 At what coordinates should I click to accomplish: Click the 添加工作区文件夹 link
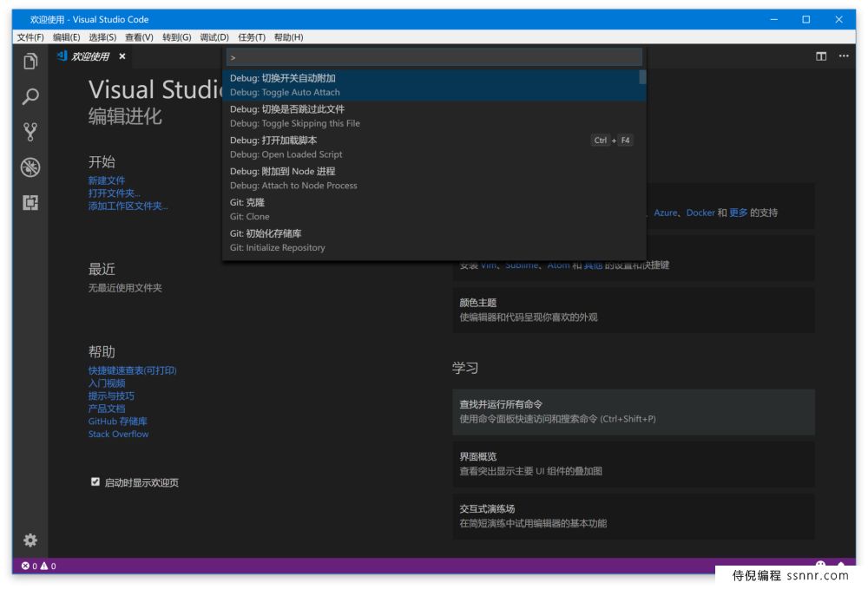click(128, 206)
